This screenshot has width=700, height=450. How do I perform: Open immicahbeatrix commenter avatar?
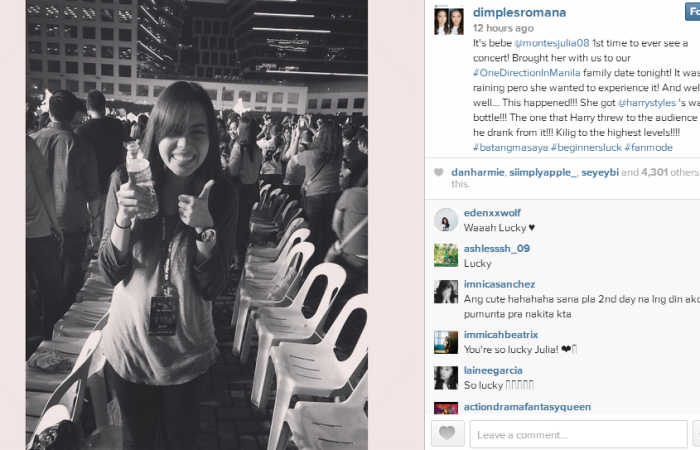tap(446, 342)
